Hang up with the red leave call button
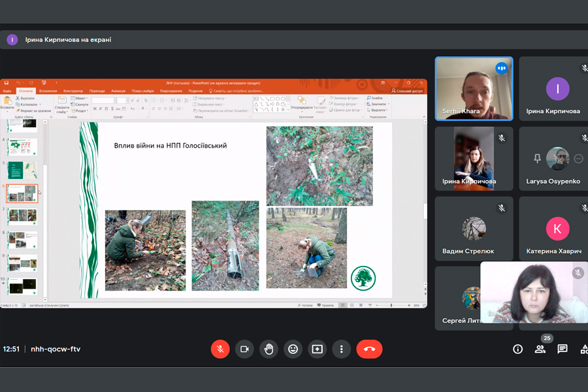The height and width of the screenshot is (392, 588). click(369, 350)
